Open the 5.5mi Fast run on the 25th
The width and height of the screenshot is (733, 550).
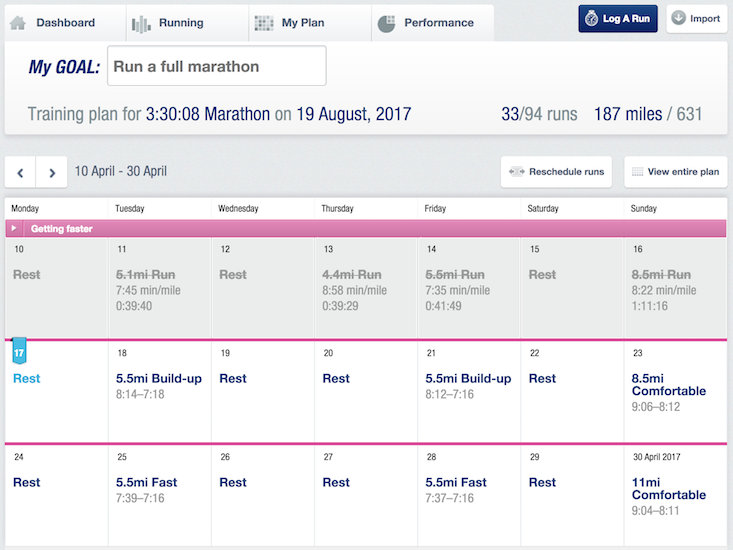click(x=146, y=482)
